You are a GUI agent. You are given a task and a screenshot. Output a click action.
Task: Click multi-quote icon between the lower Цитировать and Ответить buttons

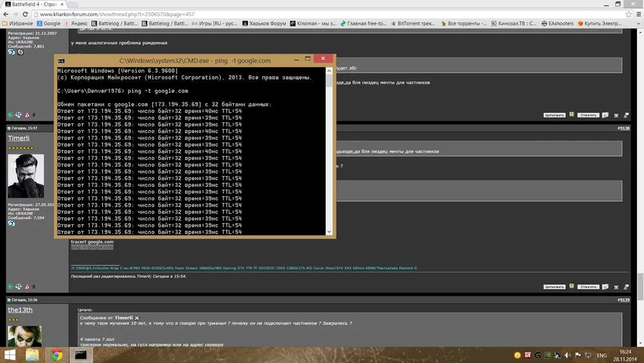(571, 286)
